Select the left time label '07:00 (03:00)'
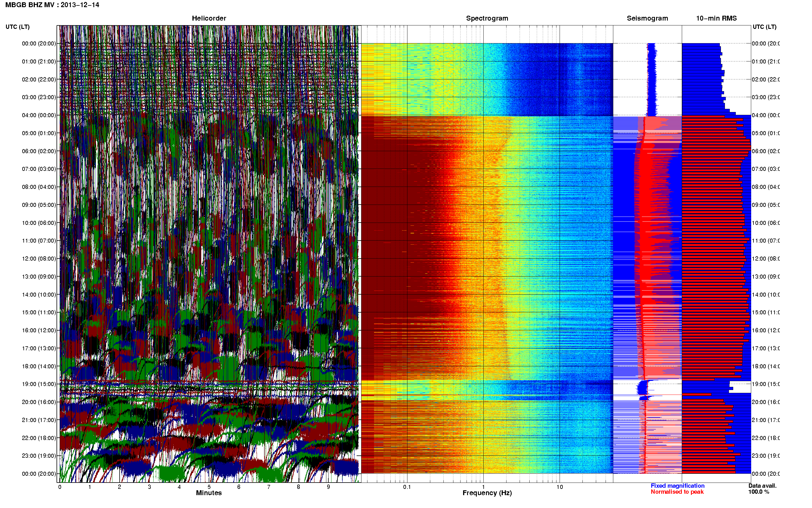The height and width of the screenshot is (508, 812). 39,169
